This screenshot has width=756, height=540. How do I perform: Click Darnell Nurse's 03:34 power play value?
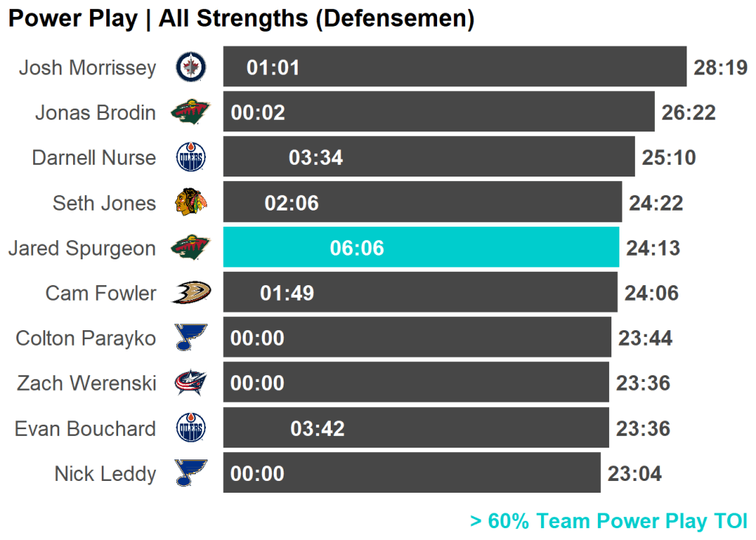[315, 157]
